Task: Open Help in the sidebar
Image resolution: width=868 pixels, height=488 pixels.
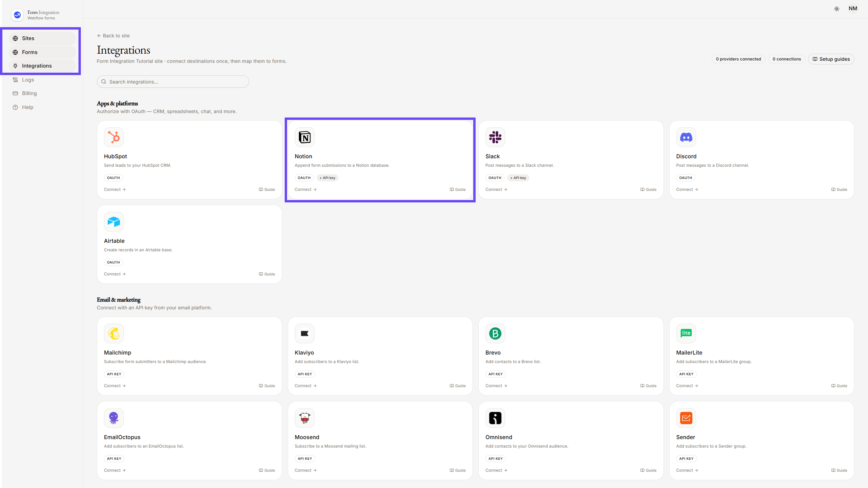Action: (x=42, y=107)
